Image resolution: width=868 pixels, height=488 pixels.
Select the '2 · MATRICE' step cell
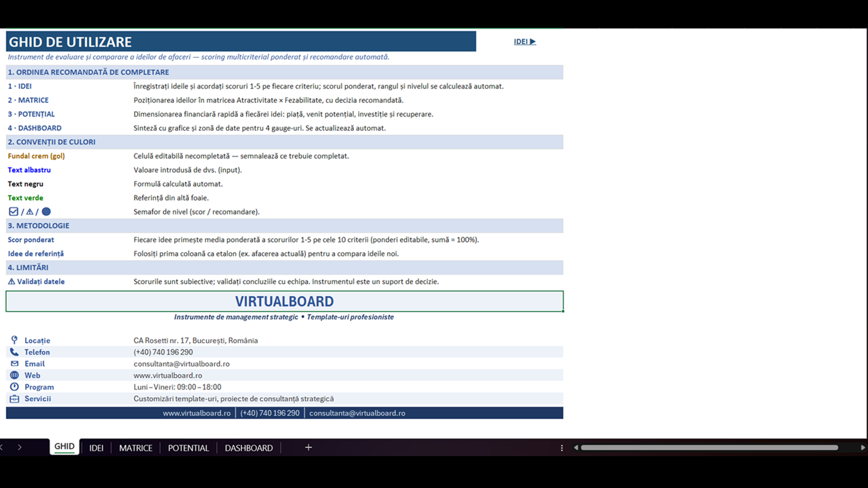(x=28, y=100)
